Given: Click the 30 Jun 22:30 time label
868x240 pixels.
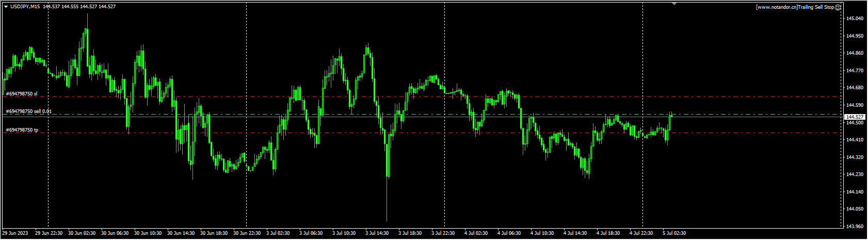Looking at the screenshot, I should pyautogui.click(x=247, y=233).
